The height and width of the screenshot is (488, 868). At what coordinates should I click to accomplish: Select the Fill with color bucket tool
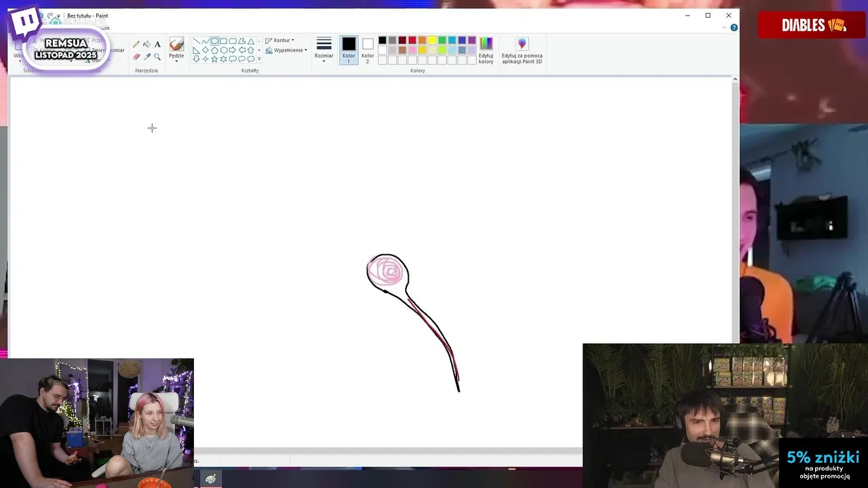click(x=147, y=44)
